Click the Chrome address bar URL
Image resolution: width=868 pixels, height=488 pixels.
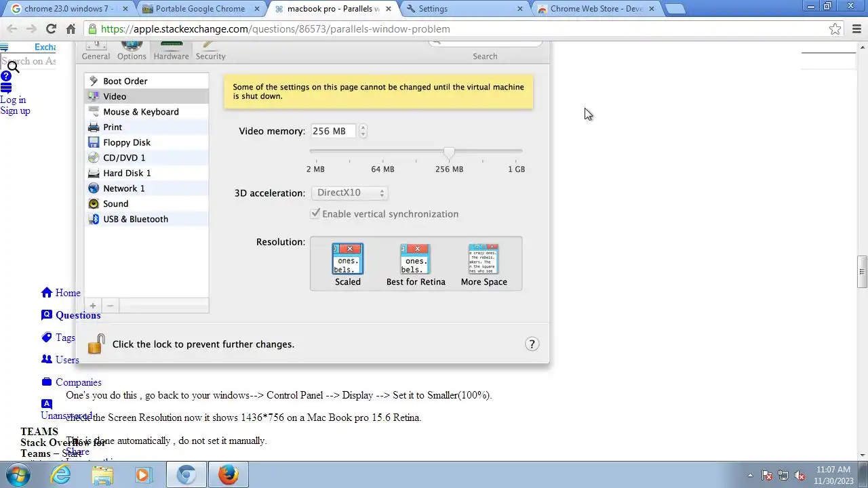click(x=275, y=29)
